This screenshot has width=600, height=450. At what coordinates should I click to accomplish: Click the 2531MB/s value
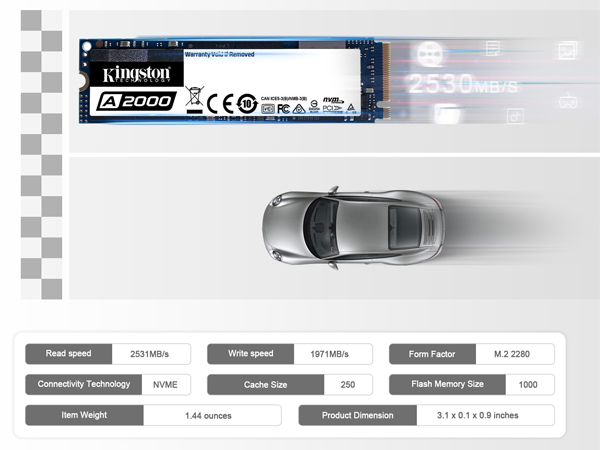(x=149, y=354)
